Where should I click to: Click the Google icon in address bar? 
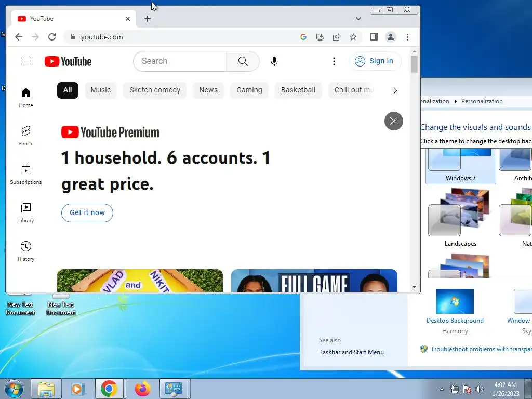coord(303,37)
